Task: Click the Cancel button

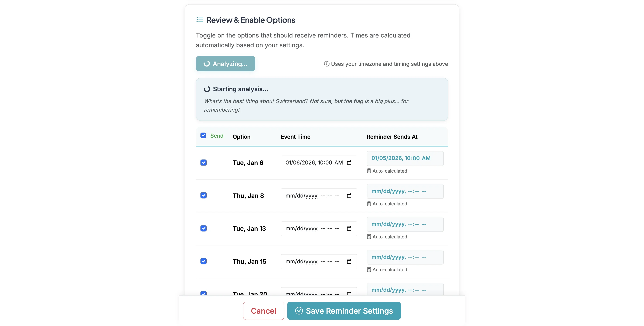Action: tap(263, 310)
